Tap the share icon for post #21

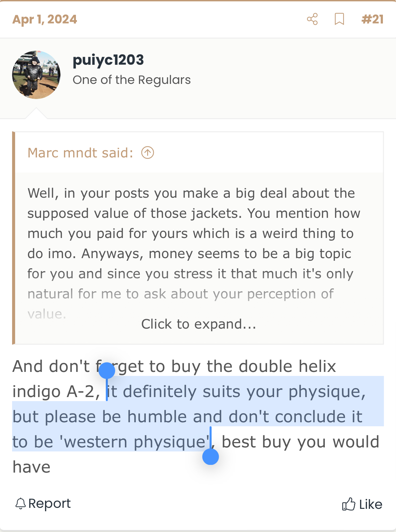[312, 19]
